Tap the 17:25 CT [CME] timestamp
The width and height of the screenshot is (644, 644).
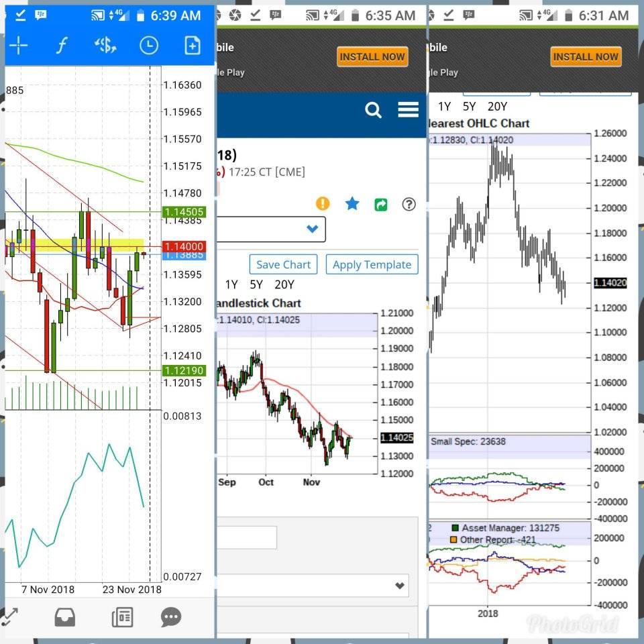click(267, 172)
